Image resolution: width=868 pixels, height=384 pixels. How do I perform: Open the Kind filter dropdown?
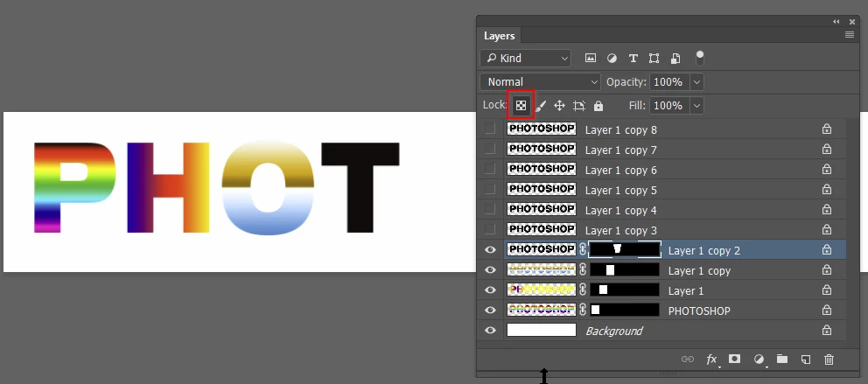(x=525, y=58)
